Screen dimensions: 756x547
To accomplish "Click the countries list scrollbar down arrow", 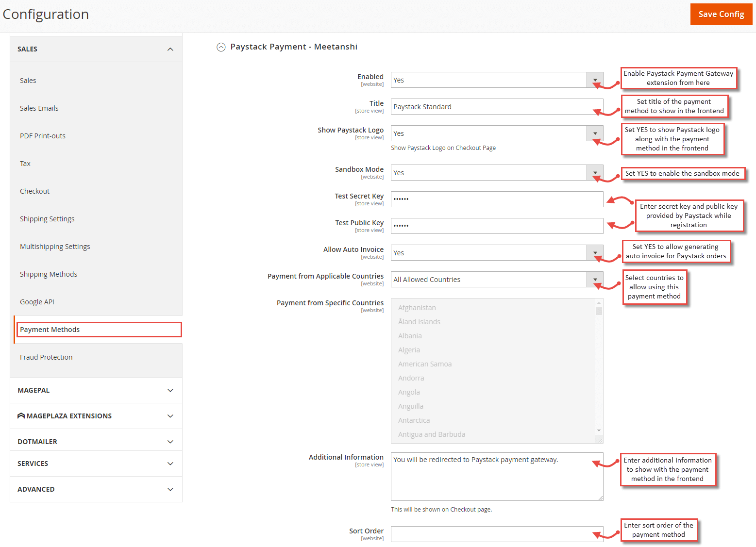I will (599, 431).
